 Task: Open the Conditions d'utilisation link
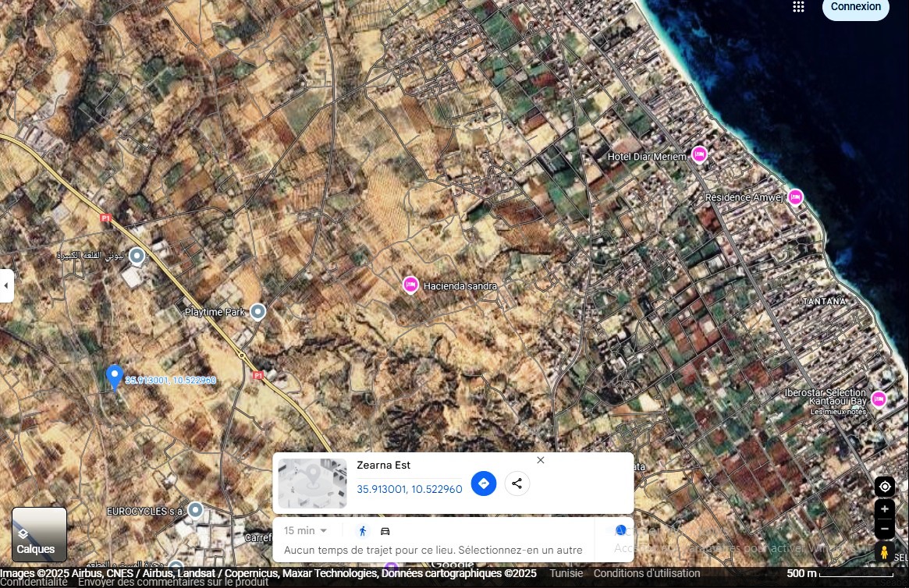coord(647,573)
